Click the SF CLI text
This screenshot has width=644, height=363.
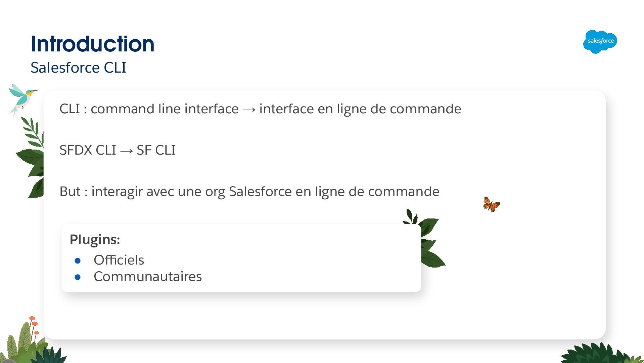(156, 150)
